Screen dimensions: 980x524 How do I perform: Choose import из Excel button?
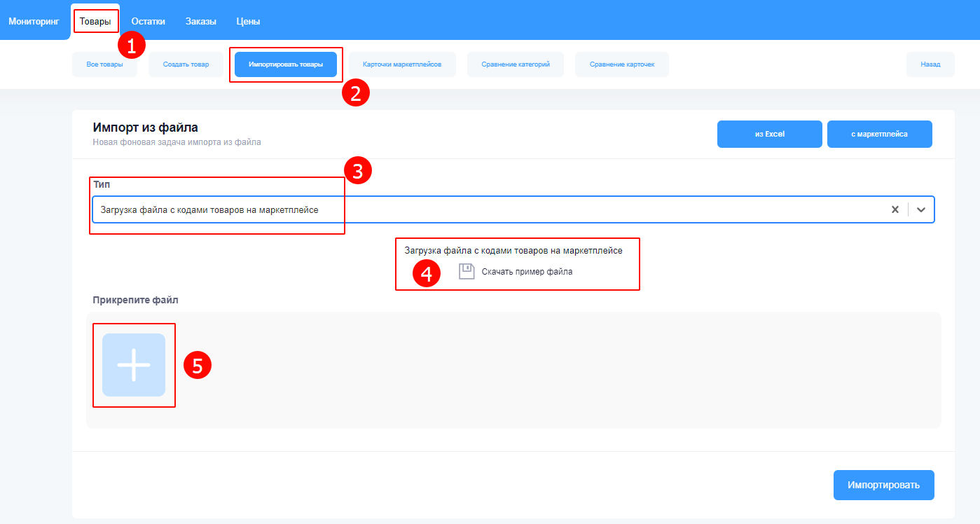pyautogui.click(x=769, y=134)
